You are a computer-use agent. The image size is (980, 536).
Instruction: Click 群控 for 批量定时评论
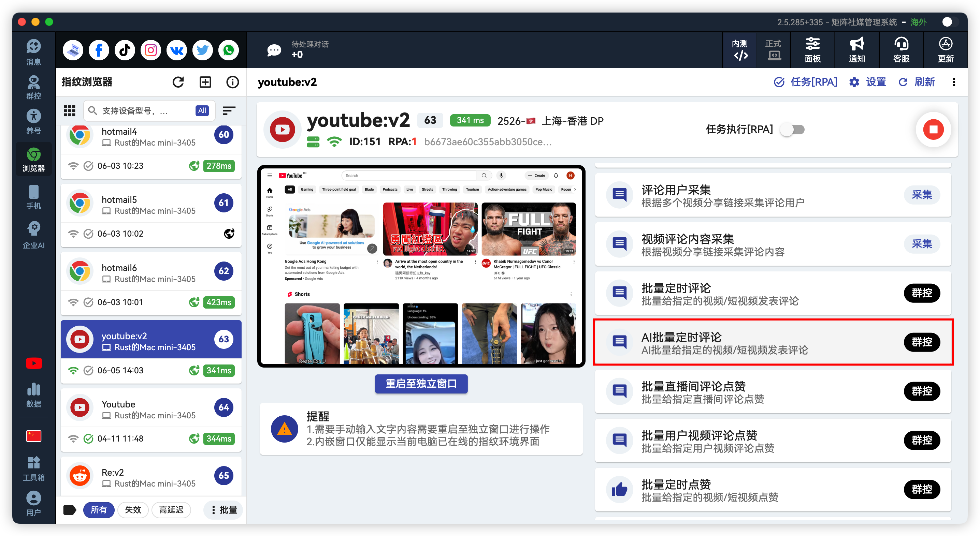[x=922, y=293]
